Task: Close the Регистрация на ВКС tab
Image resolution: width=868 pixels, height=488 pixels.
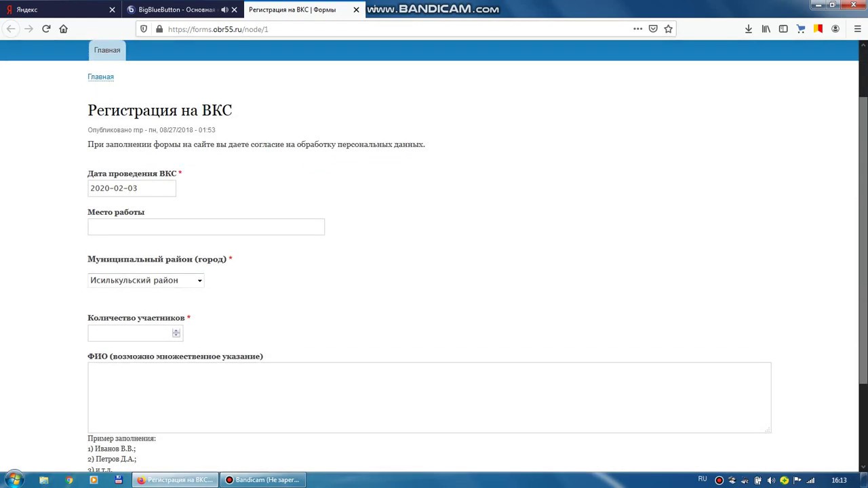Action: (356, 9)
